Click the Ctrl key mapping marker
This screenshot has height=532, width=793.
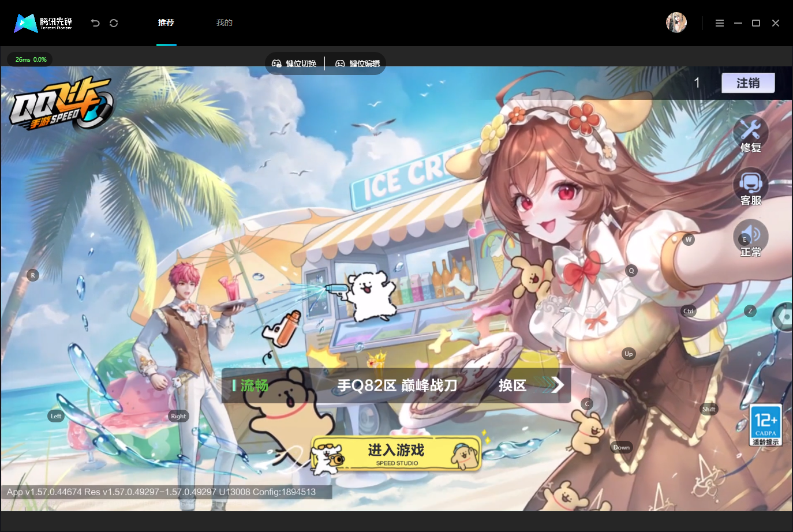pyautogui.click(x=689, y=311)
